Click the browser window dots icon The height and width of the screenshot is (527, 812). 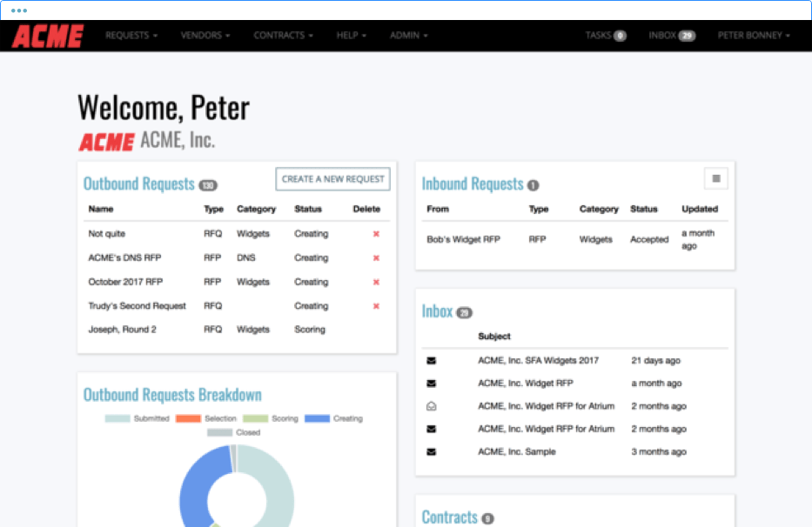pos(19,10)
